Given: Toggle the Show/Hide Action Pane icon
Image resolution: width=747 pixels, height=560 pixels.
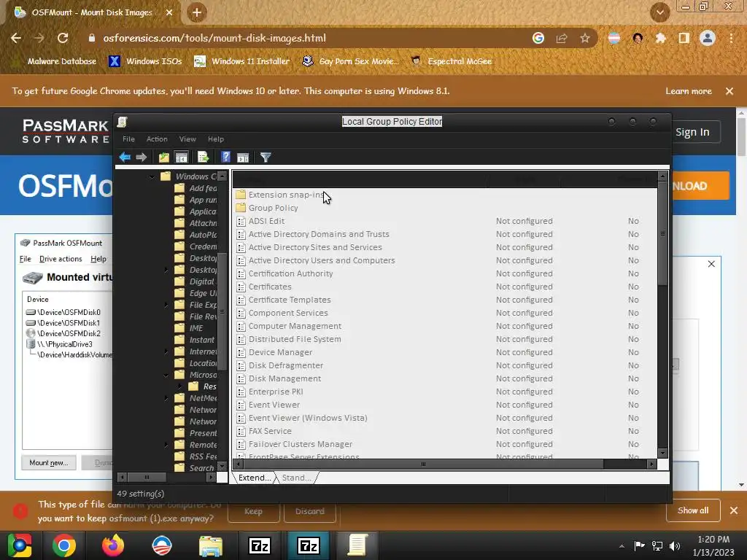Looking at the screenshot, I should click(x=243, y=157).
